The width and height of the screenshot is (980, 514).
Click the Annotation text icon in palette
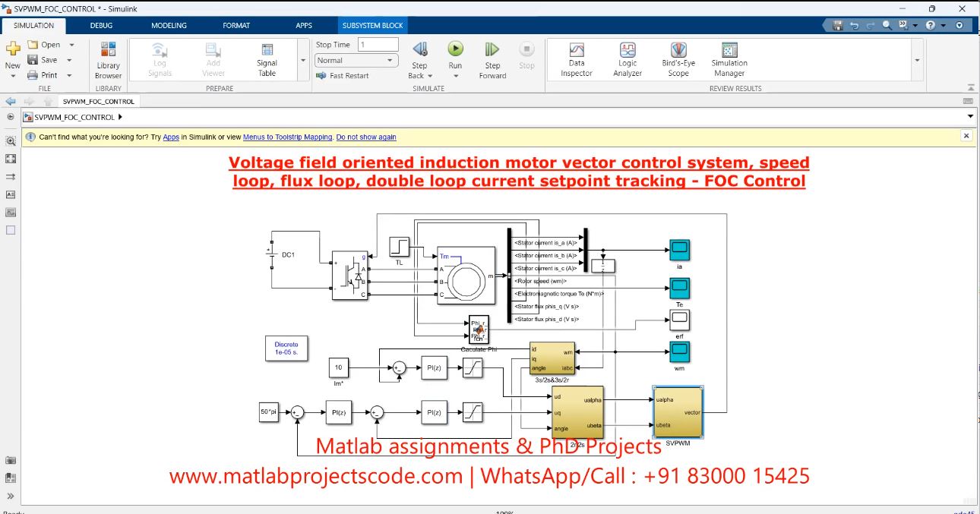point(11,194)
